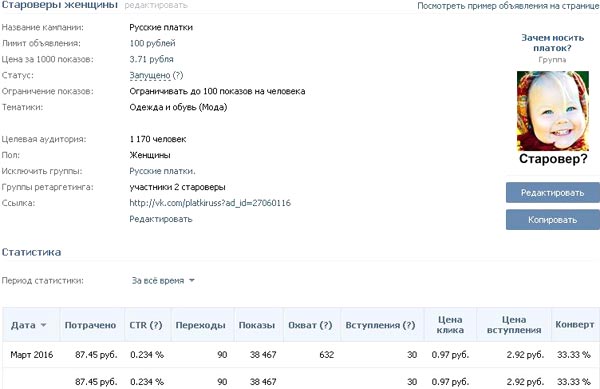Open the 'За всё время' statistics period dropdown

click(163, 281)
